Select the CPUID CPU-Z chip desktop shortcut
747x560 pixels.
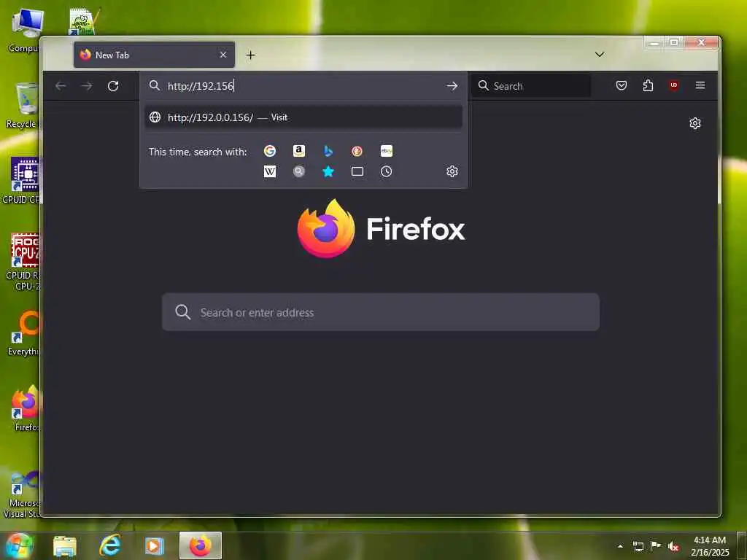click(22, 181)
